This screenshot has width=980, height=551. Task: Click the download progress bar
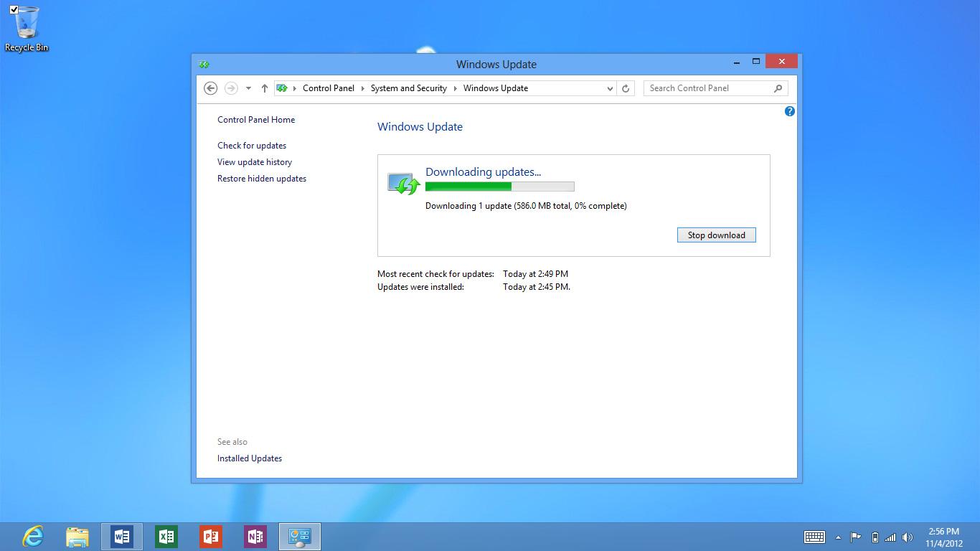[500, 186]
